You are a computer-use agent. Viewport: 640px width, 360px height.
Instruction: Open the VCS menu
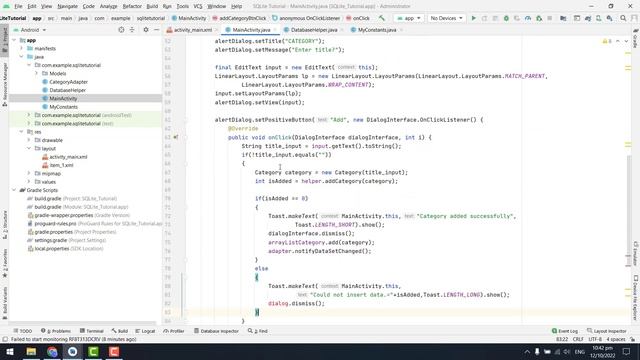(198, 6)
